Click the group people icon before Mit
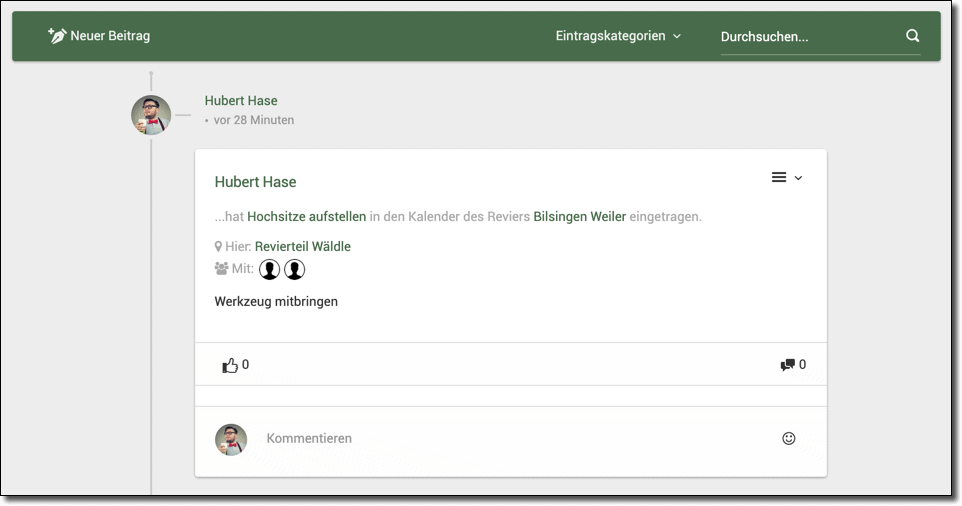 click(221, 269)
